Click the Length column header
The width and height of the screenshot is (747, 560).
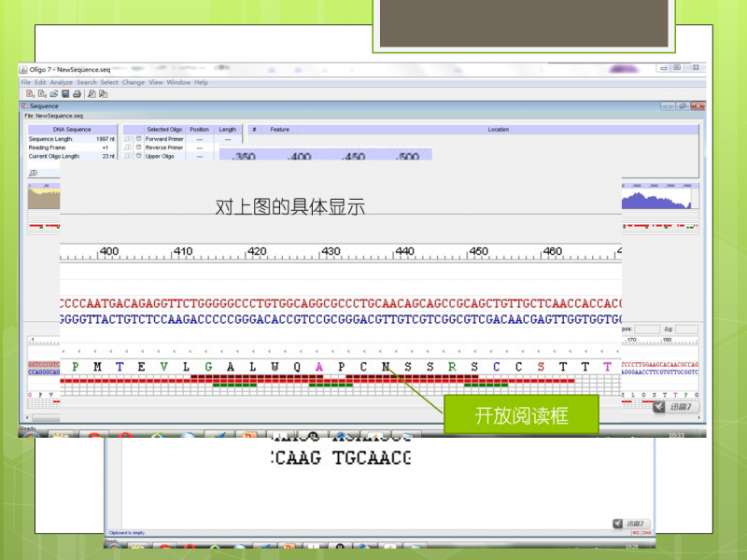point(228,130)
